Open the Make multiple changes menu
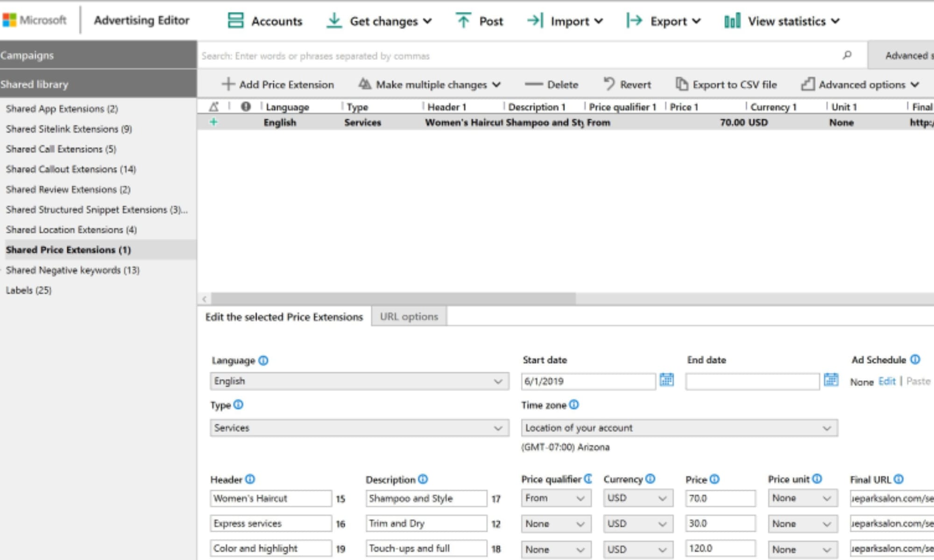Image resolution: width=934 pixels, height=560 pixels. [x=496, y=84]
